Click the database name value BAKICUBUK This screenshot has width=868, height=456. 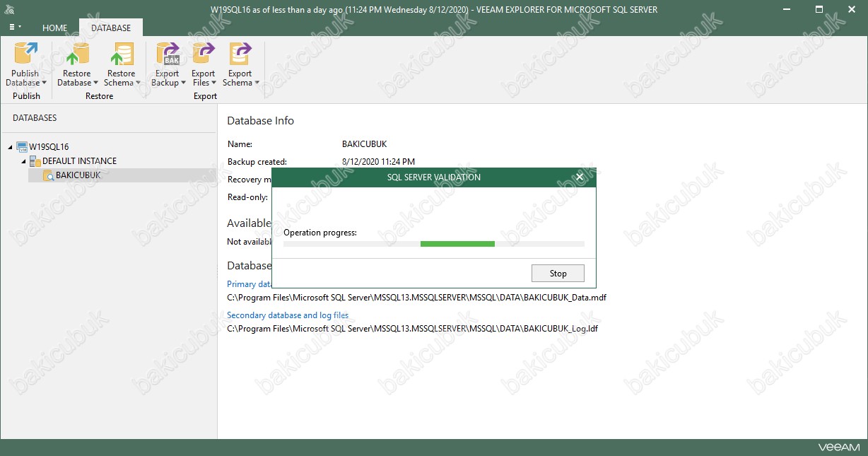[x=365, y=144]
